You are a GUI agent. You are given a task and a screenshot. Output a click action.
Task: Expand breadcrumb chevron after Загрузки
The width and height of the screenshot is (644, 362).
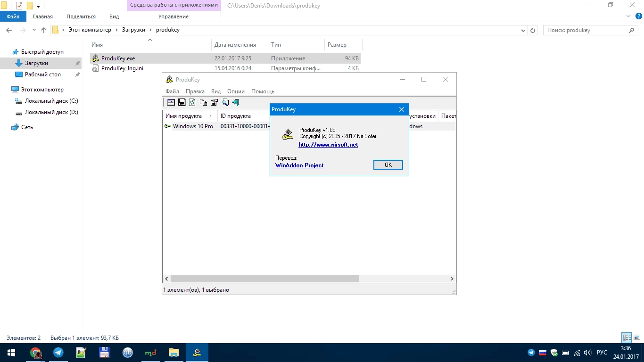pyautogui.click(x=151, y=30)
